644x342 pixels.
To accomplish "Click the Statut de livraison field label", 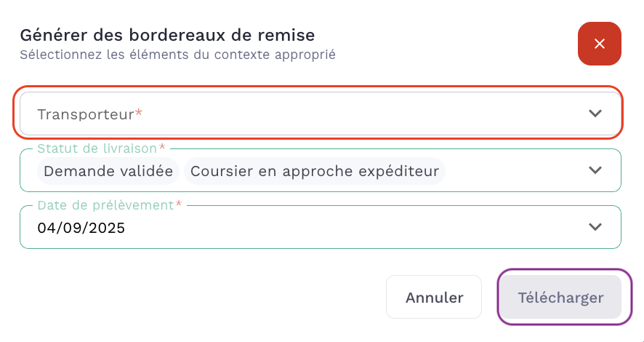I will pyautogui.click(x=97, y=148).
